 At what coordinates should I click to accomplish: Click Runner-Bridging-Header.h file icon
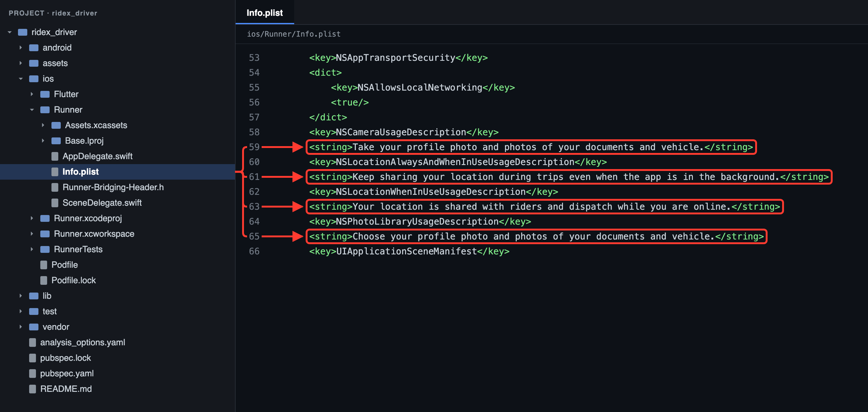pos(55,187)
